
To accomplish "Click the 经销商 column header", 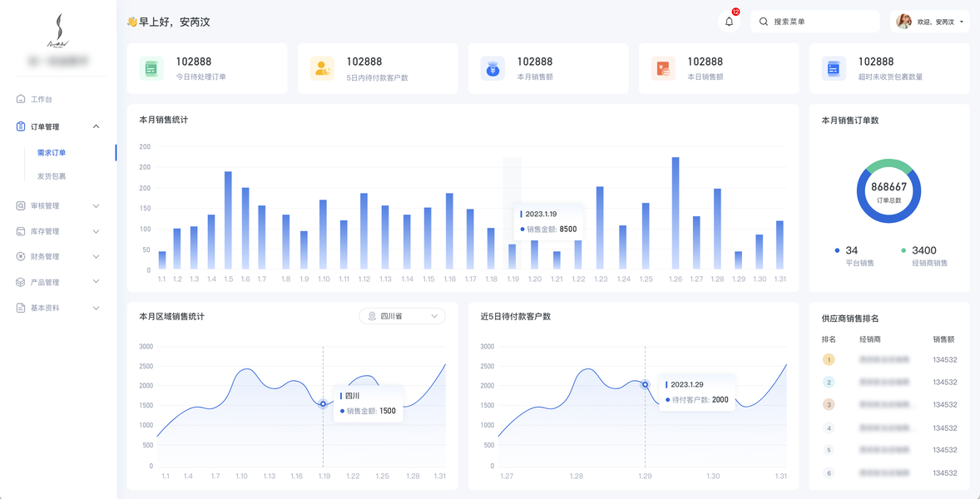I will pos(870,339).
